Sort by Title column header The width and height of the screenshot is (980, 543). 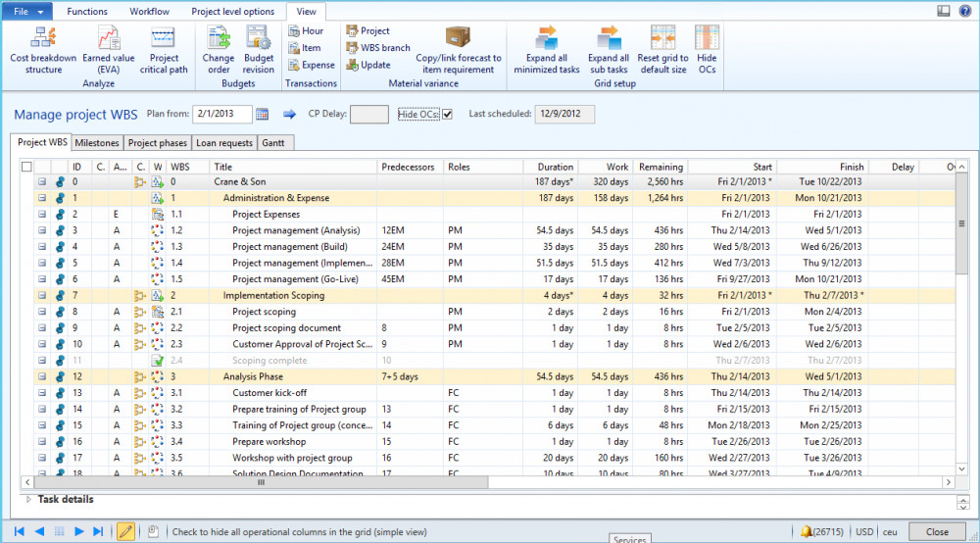pyautogui.click(x=294, y=167)
